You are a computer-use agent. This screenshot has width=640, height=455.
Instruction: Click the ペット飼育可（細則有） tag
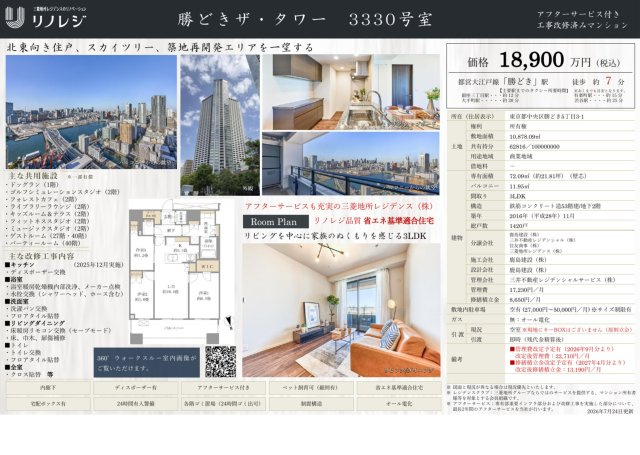(x=311, y=388)
